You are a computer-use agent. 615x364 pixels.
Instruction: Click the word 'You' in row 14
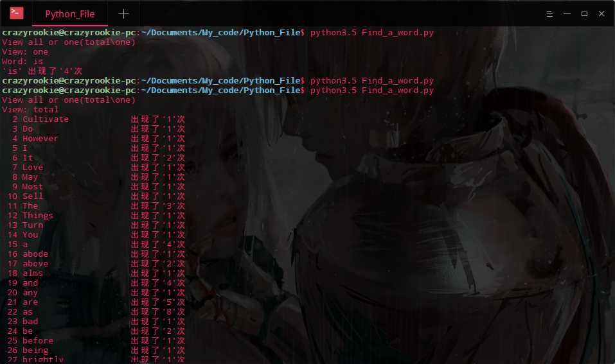pyautogui.click(x=30, y=235)
